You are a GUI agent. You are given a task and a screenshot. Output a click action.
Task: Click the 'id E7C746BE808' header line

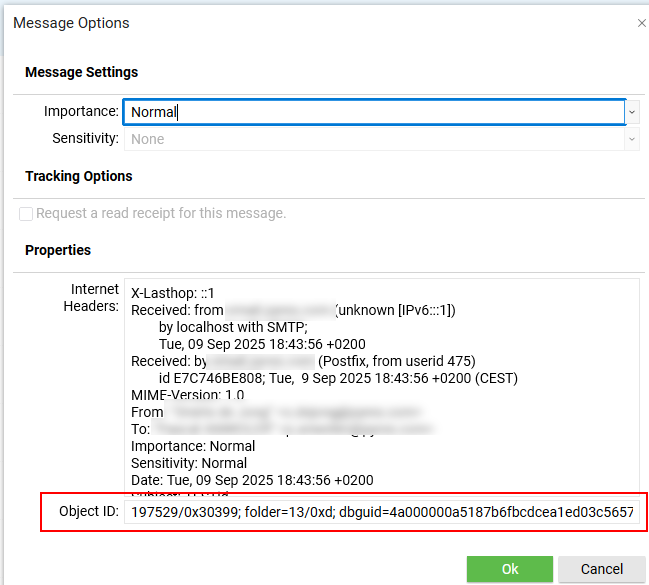[x=338, y=378]
